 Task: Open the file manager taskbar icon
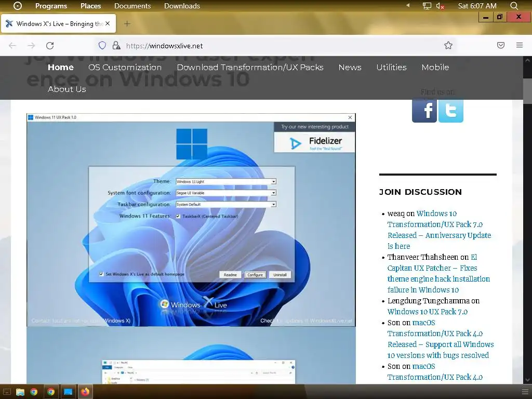[x=20, y=392]
